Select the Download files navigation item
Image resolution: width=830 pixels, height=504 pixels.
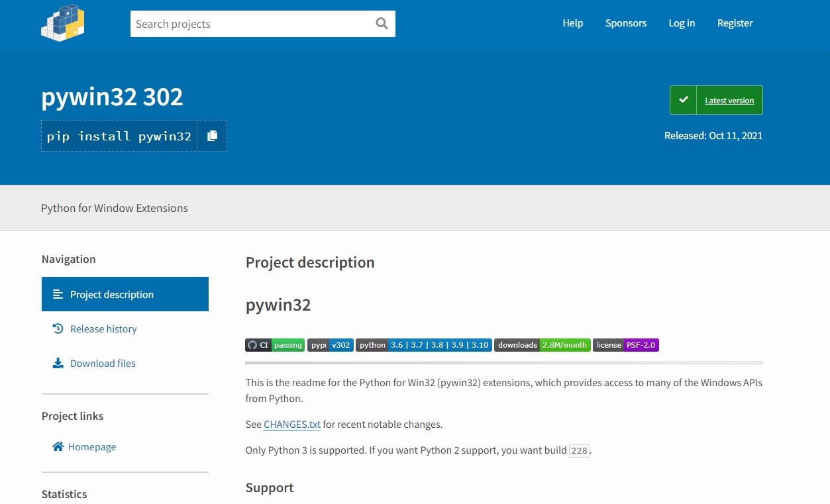[102, 362]
